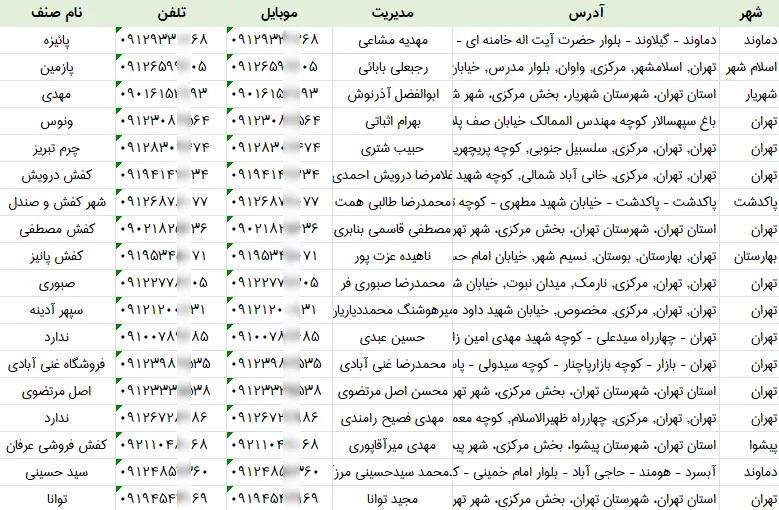The image size is (779, 510).
Task: Click mobile number in چرم تبریز row
Action: [279, 148]
